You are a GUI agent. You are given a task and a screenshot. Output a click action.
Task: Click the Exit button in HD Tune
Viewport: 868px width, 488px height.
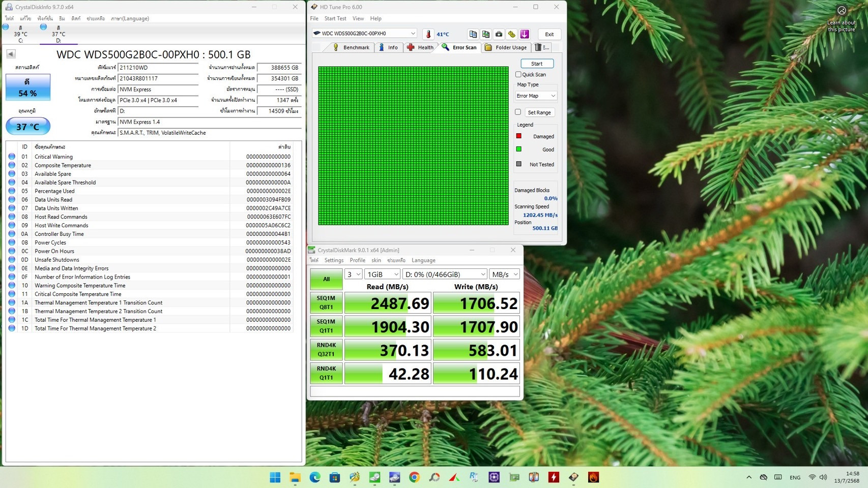tap(549, 34)
